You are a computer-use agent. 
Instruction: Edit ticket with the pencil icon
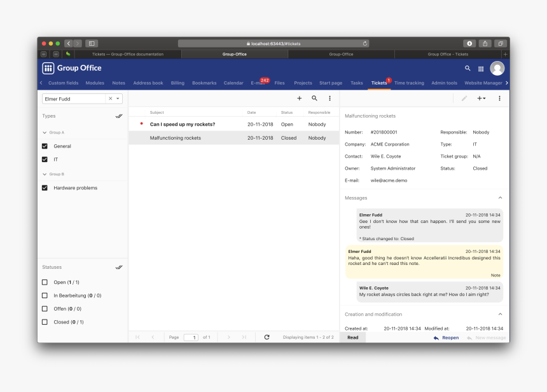464,98
